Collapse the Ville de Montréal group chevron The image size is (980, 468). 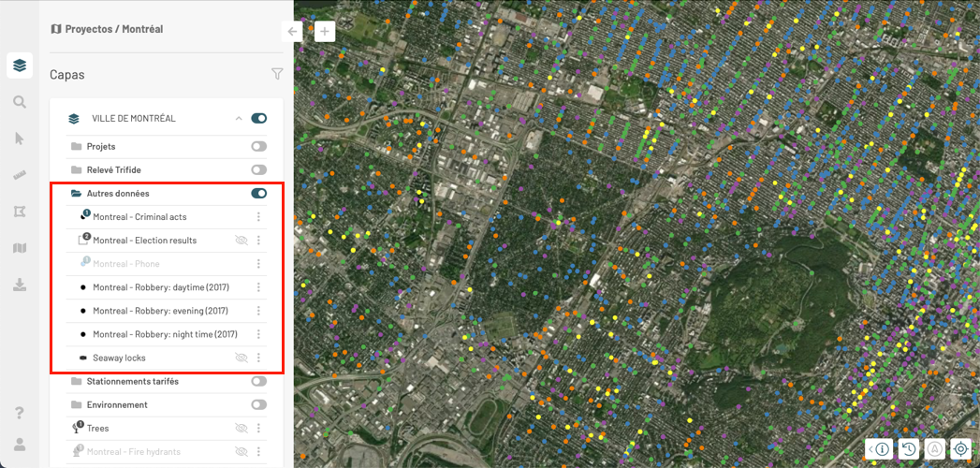pyautogui.click(x=239, y=119)
